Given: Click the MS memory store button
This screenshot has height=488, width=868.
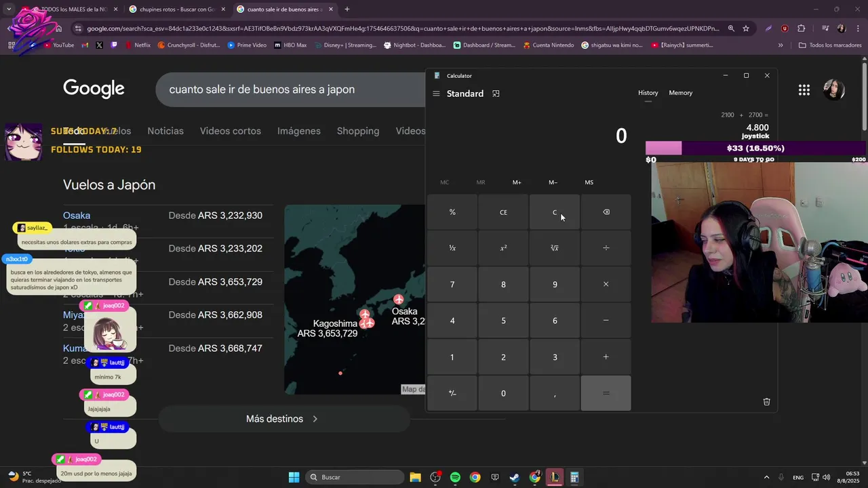Looking at the screenshot, I should tap(589, 182).
